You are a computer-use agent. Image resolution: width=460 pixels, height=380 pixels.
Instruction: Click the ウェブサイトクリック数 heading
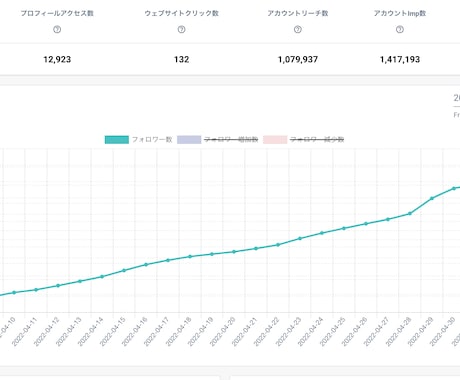tap(181, 13)
